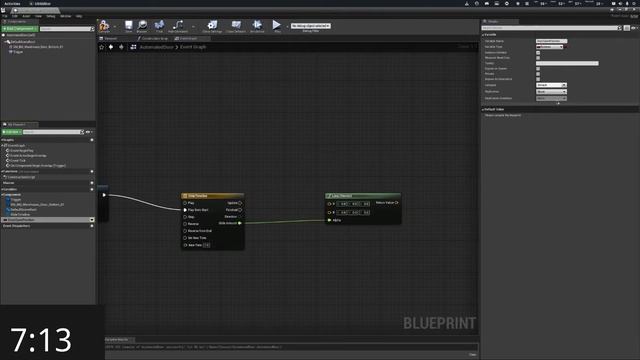The width and height of the screenshot is (640, 360).
Task: Click the Hide Unrelated toolbar icon
Action: coord(178,26)
